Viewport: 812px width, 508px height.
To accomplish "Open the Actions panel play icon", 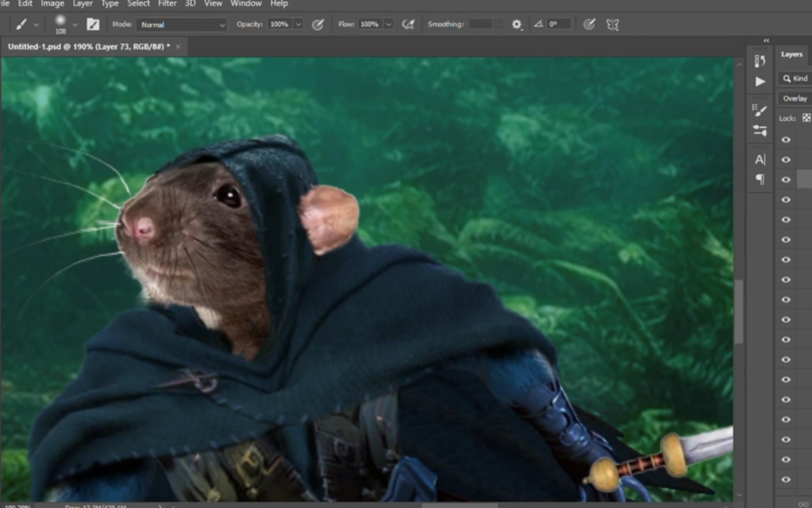I will pos(760,81).
